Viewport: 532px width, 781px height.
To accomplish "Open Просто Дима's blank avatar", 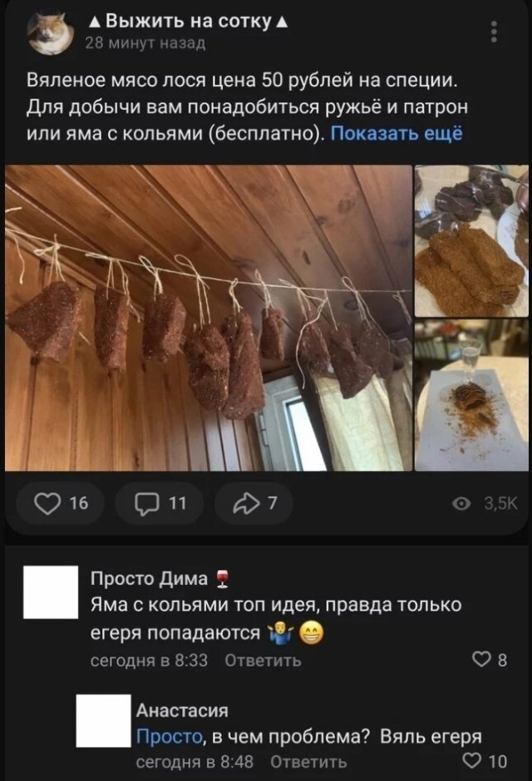I will 51,591.
